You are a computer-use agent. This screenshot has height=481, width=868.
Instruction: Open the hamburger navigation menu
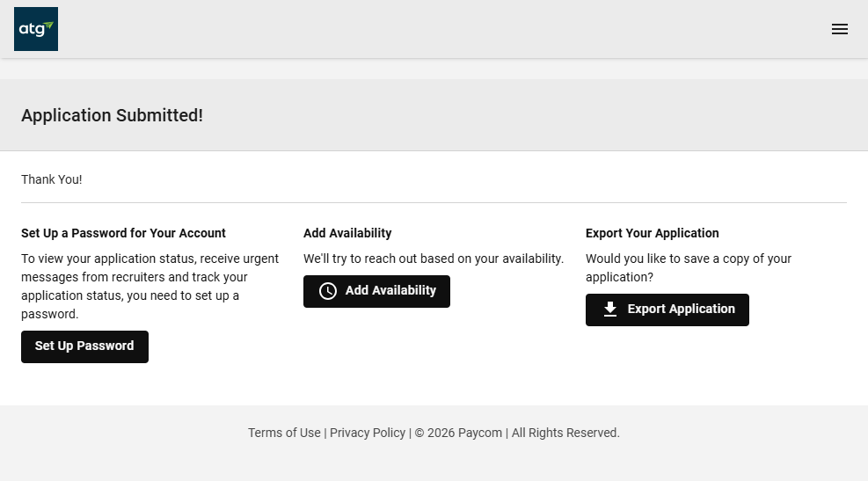point(840,29)
